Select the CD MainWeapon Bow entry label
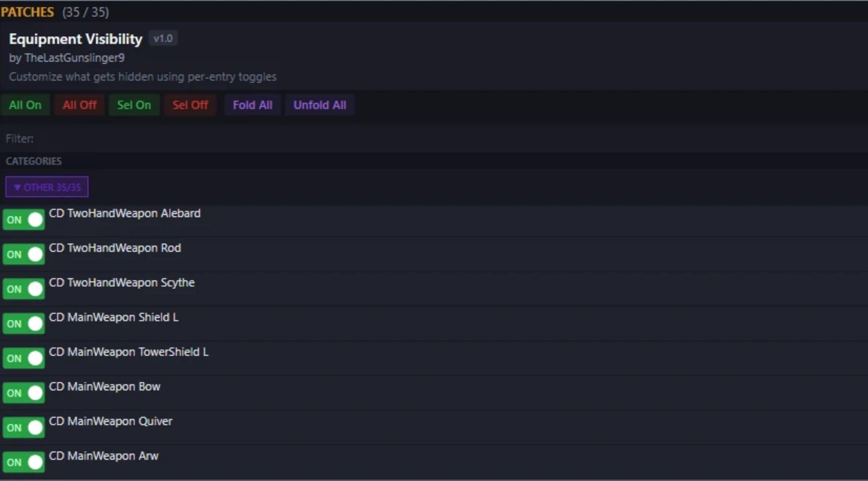The width and height of the screenshot is (868, 481). tap(104, 386)
